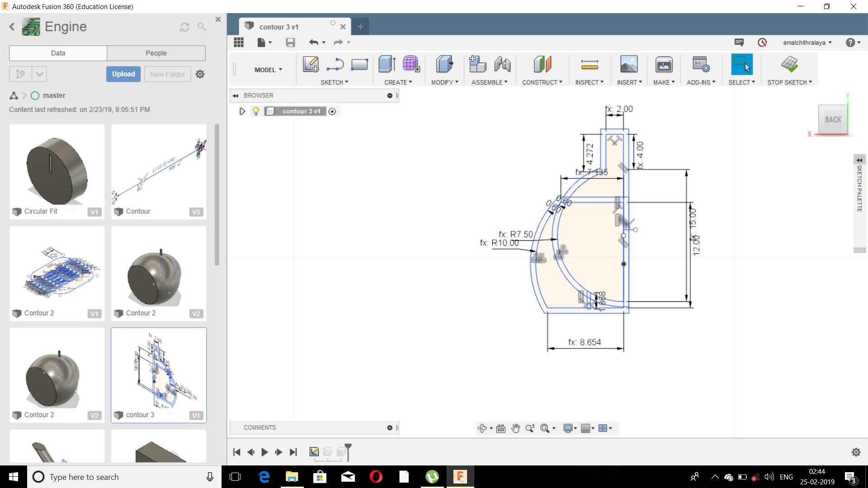Expand the contour 3 v1 tree node

(x=242, y=111)
